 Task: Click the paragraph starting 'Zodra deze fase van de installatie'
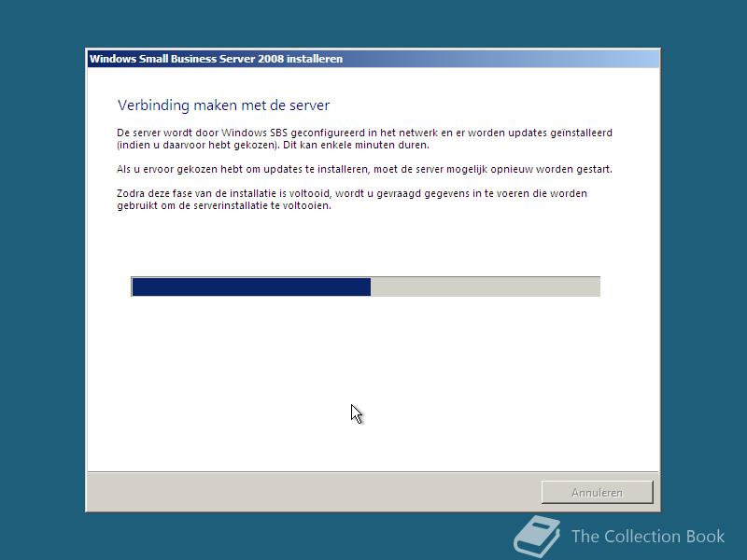pyautogui.click(x=352, y=200)
